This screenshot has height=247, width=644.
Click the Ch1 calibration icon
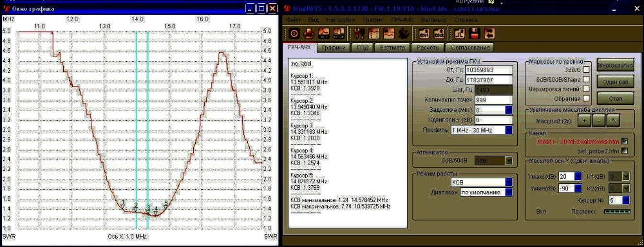[x=424, y=33]
